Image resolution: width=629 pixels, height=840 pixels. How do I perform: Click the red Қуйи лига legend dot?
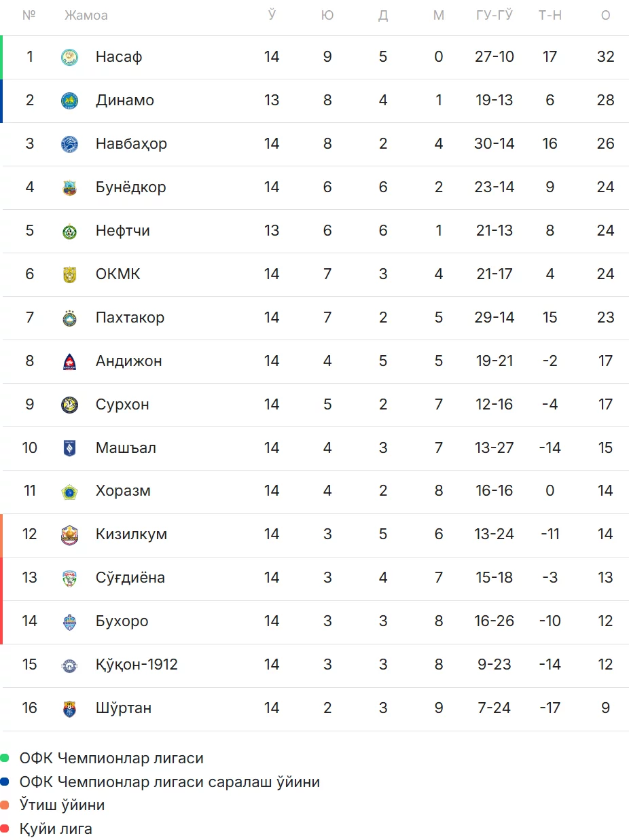coord(5,828)
